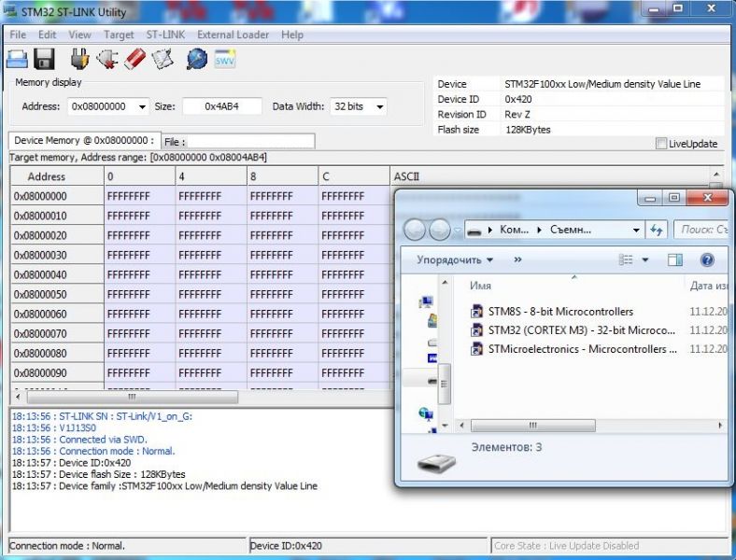
Task: Select STM32 (CORTEX M3) shortcut entry
Action: pos(580,330)
